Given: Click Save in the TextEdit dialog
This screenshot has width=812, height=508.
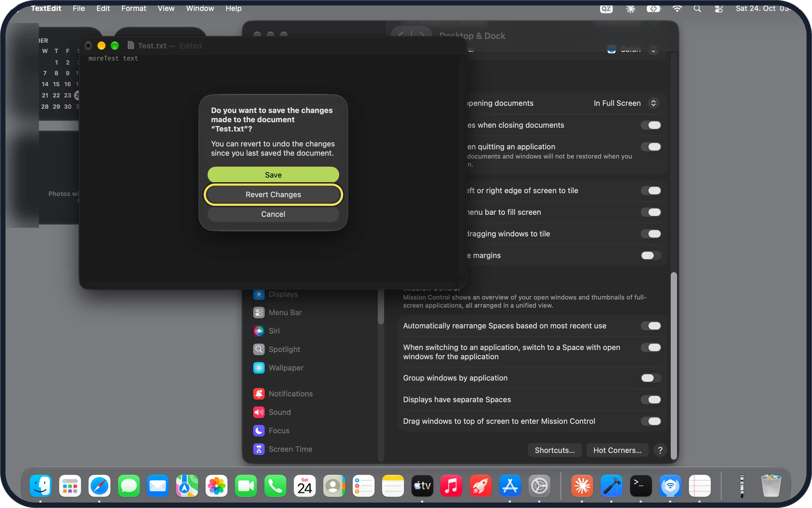Looking at the screenshot, I should tap(273, 175).
